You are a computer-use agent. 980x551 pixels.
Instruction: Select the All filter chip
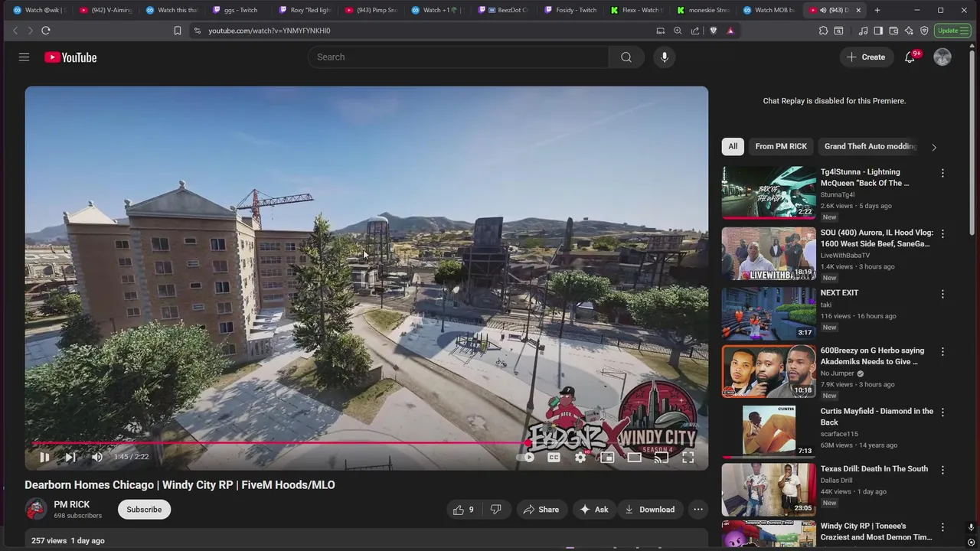(x=733, y=146)
